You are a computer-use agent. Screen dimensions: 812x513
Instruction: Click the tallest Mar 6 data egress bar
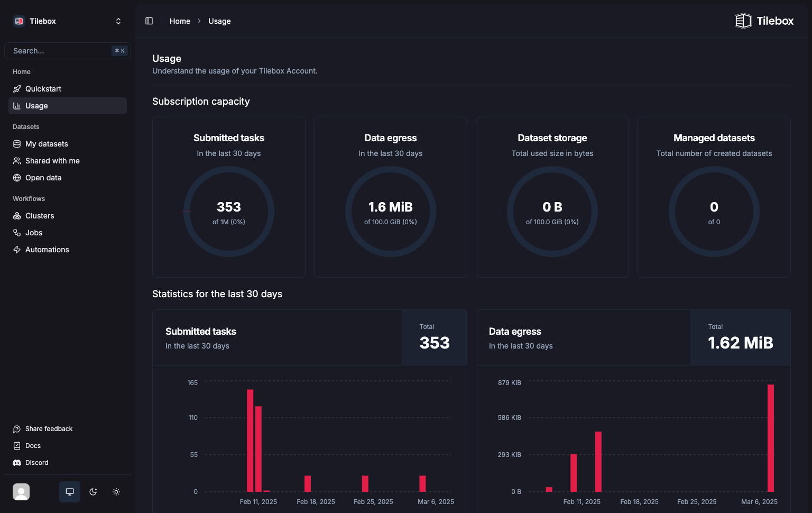770,438
